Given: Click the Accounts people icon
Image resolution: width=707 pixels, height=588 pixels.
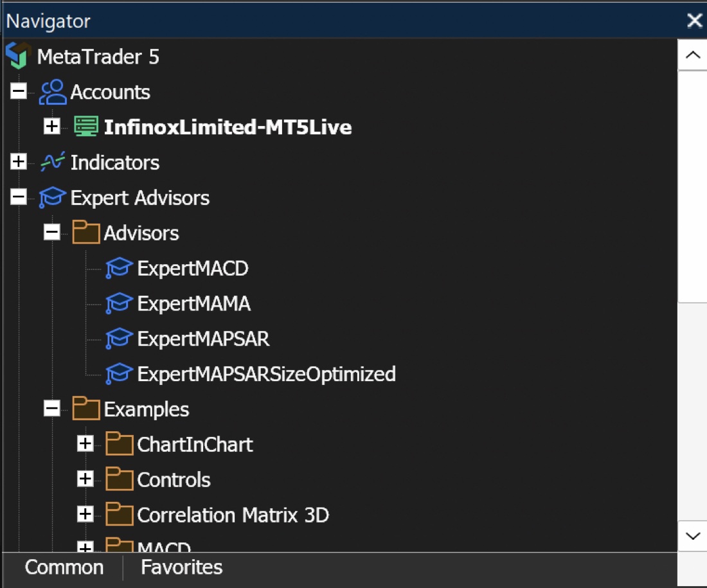Looking at the screenshot, I should point(53,92).
